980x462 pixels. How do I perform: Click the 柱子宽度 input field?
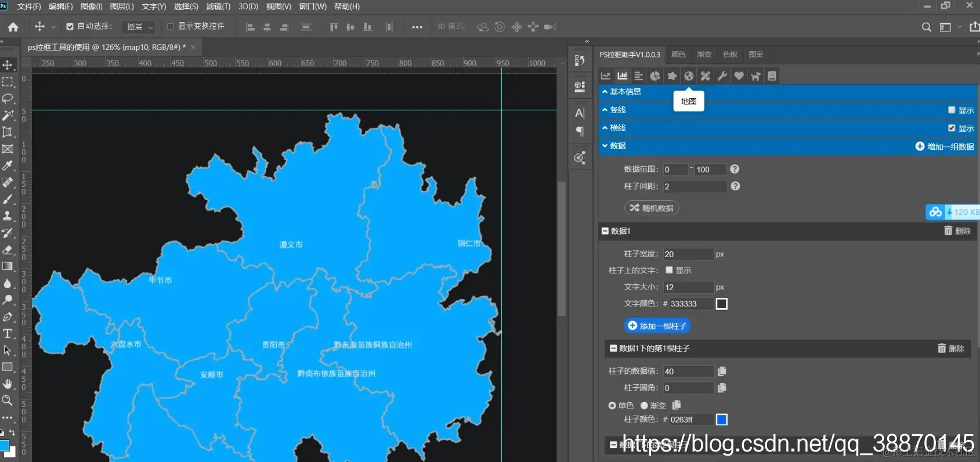pos(689,254)
